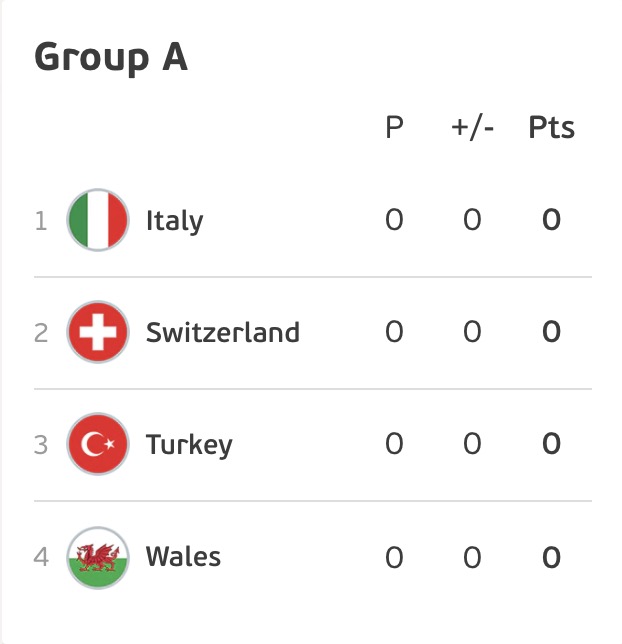Click the Wales dragon flag icon

point(98,557)
